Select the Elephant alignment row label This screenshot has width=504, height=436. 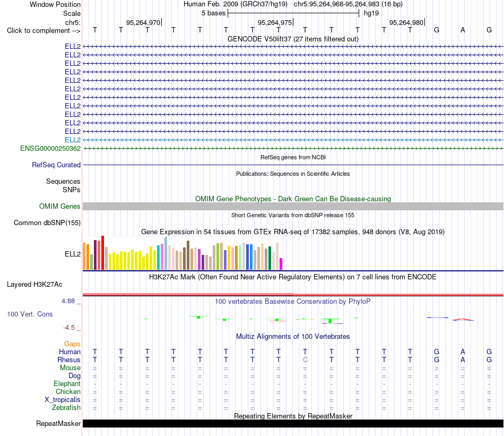tap(67, 383)
